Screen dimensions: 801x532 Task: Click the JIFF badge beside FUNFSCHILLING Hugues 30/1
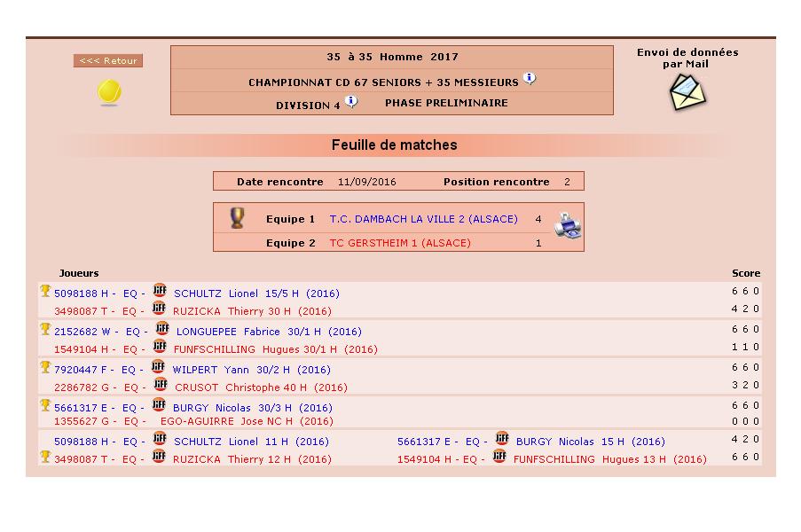[160, 346]
